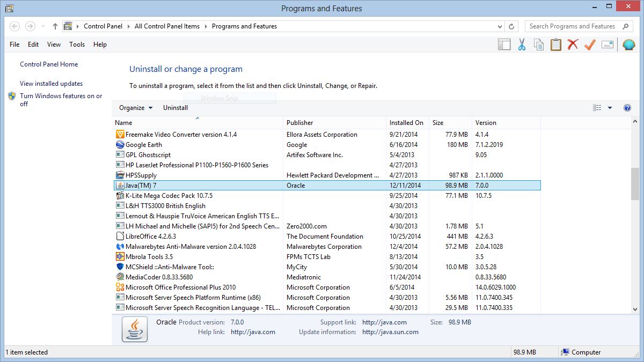Viewport: 644px width, 362px height.
Task: Click the scissors Cut icon in toolbar
Action: [x=521, y=45]
